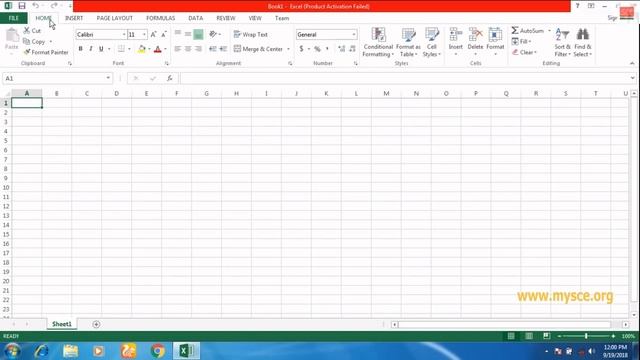Click the Insert Function fx icon

point(169,78)
